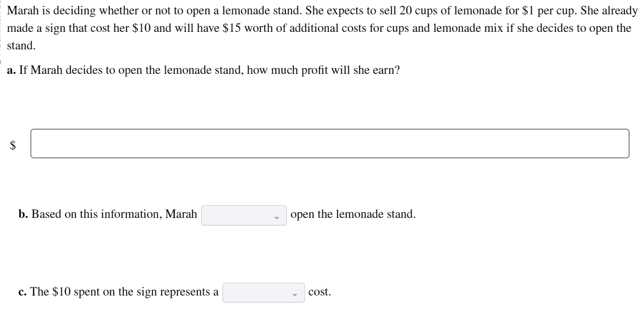The width and height of the screenshot is (644, 312).
Task: Open the dropdown before "cost" in part c
Action: 263,292
